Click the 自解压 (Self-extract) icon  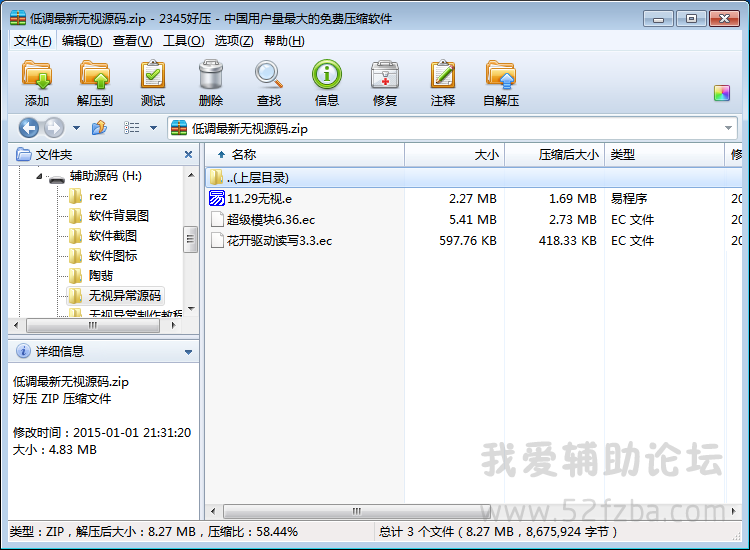[x=501, y=75]
